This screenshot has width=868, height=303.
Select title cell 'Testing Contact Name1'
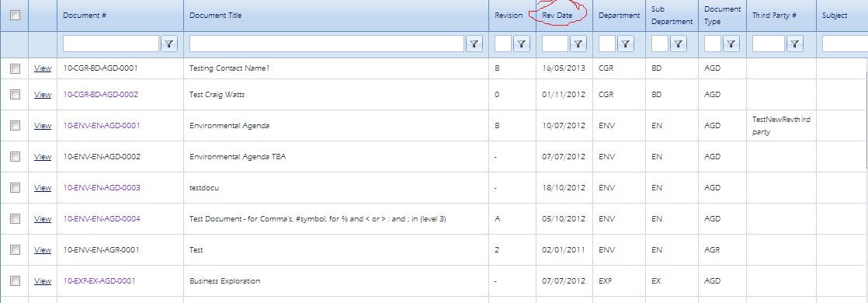pyautogui.click(x=229, y=68)
